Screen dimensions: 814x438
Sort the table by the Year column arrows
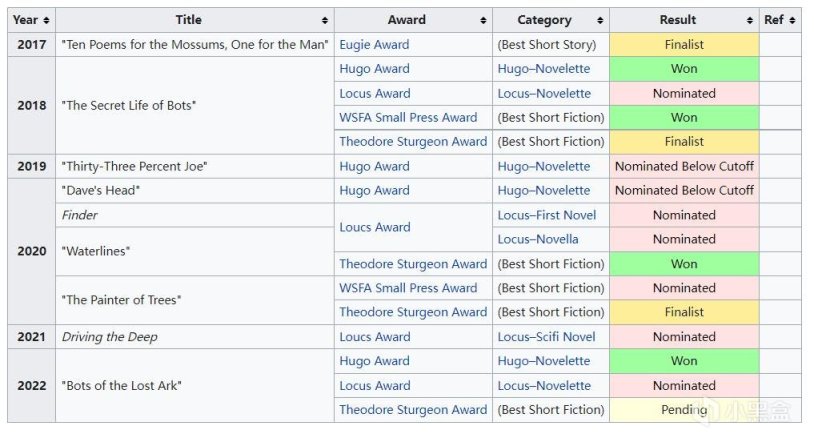click(x=46, y=20)
